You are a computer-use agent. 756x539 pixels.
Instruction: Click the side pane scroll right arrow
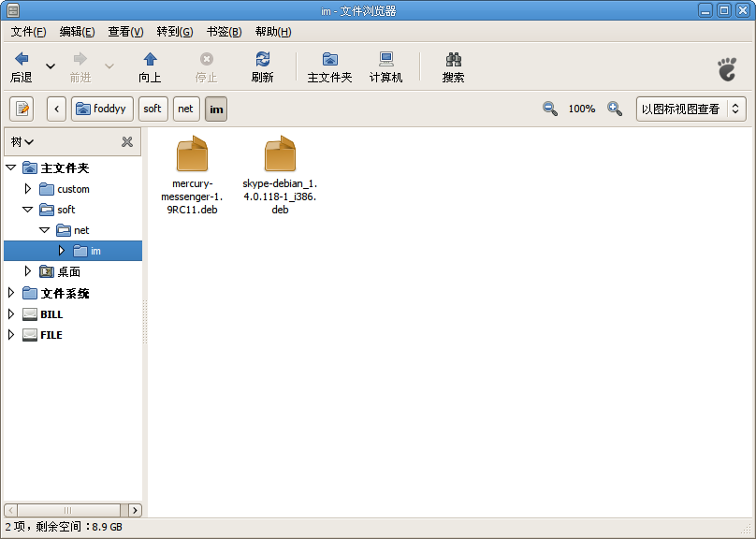pos(135,510)
